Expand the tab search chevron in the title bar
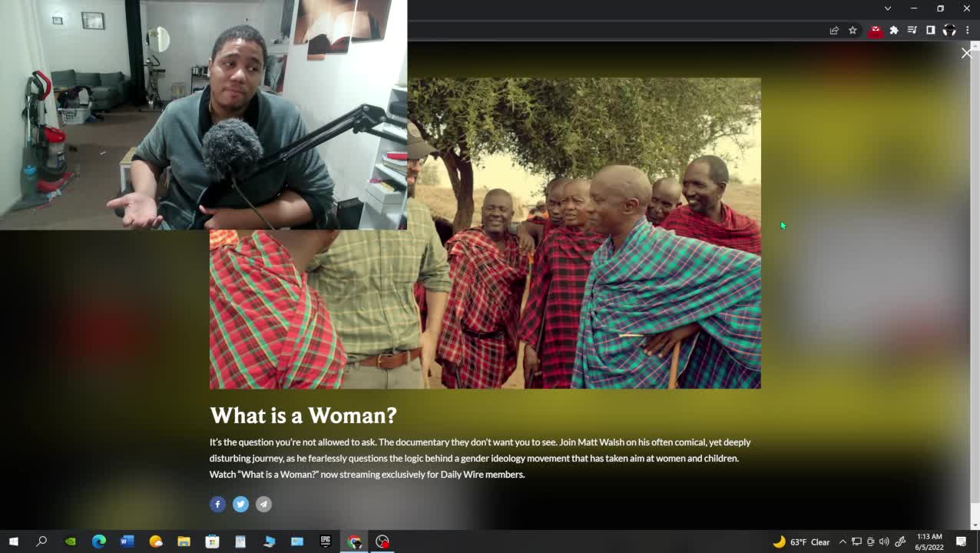Screen dimensions: 980x553 point(888,8)
